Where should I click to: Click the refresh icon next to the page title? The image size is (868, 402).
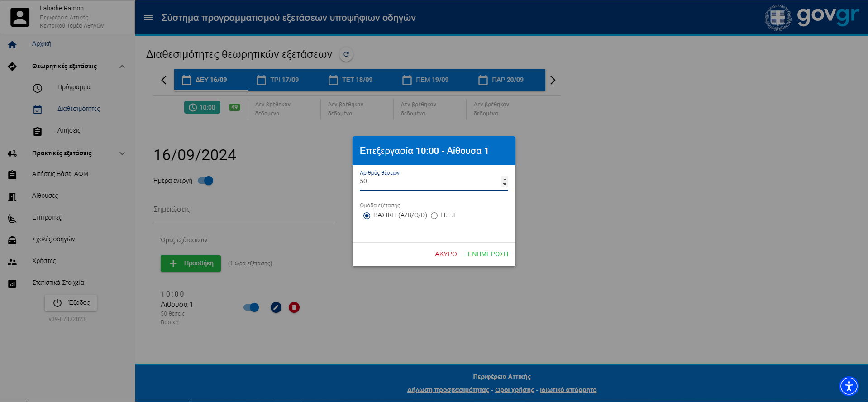(x=346, y=54)
